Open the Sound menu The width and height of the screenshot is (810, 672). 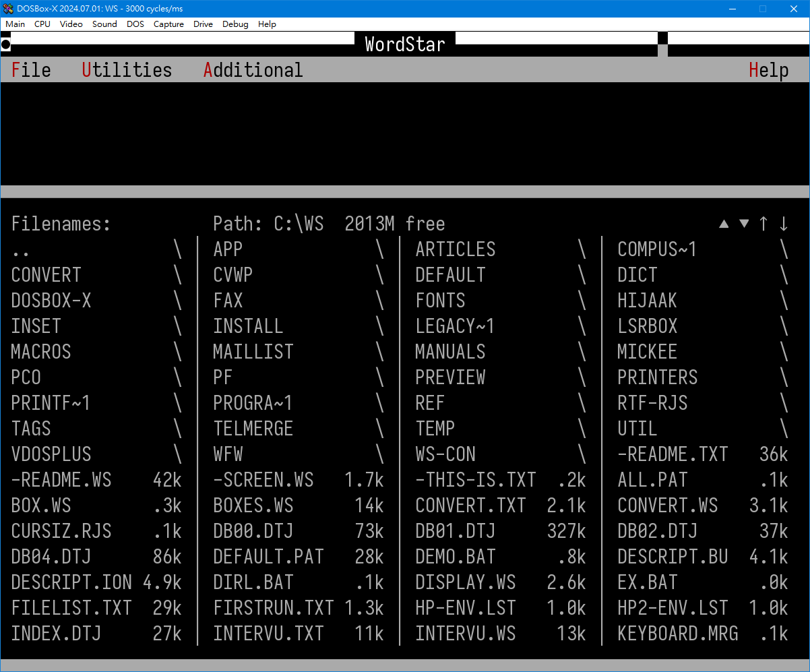click(104, 24)
